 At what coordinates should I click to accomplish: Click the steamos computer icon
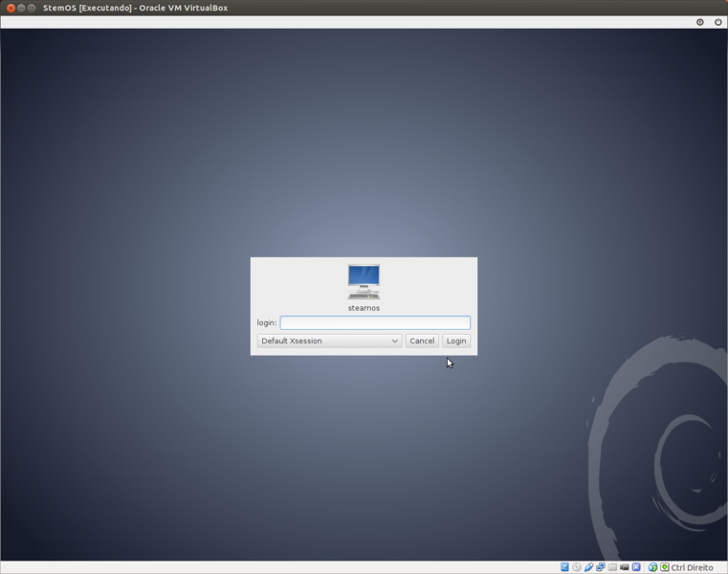[x=364, y=282]
